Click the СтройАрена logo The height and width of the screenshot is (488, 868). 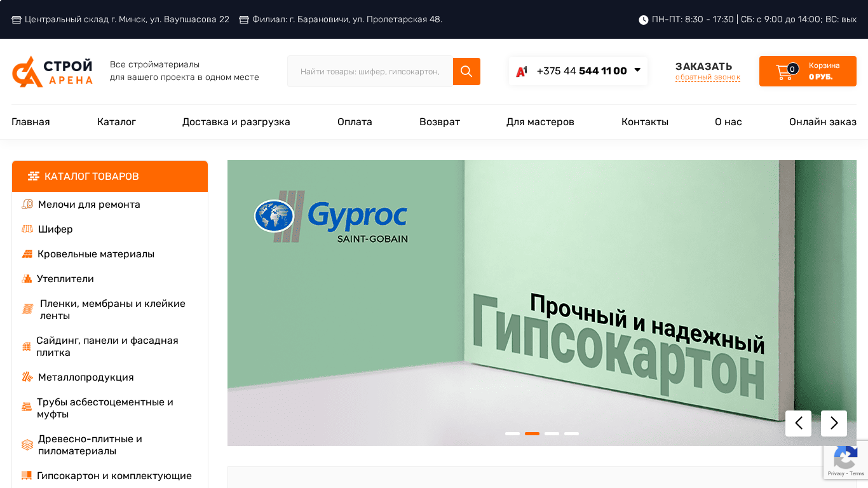tap(53, 71)
